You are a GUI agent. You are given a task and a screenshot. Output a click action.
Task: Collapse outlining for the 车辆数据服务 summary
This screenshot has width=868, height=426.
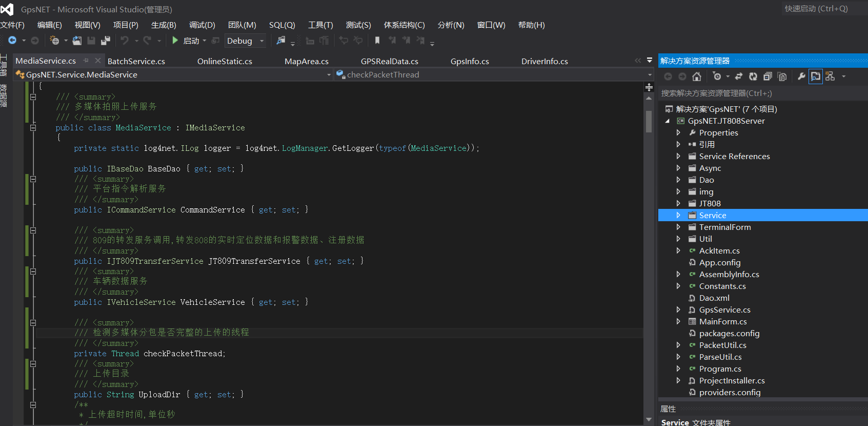(33, 271)
